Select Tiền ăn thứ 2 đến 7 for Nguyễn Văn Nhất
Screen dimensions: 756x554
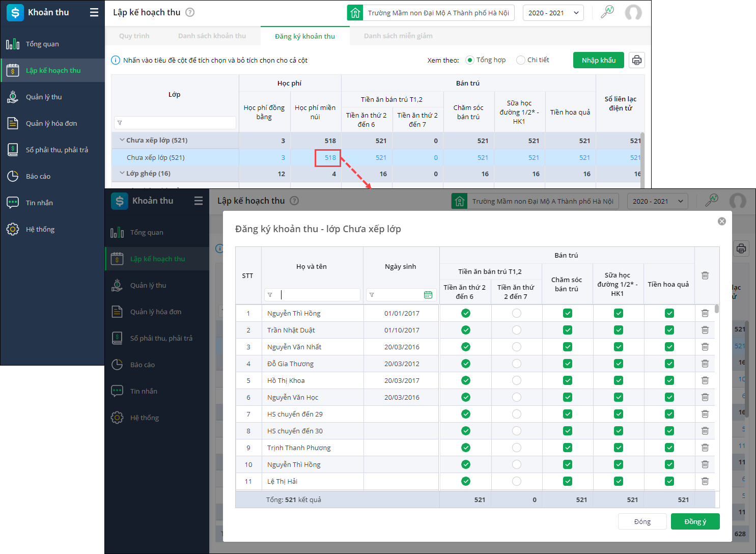click(516, 347)
